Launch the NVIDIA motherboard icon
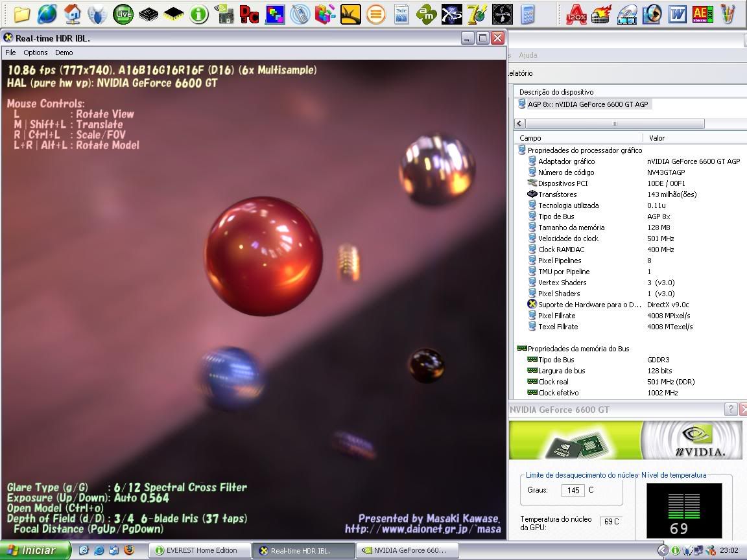Image resolution: width=747 pixels, height=560 pixels. 224,14
